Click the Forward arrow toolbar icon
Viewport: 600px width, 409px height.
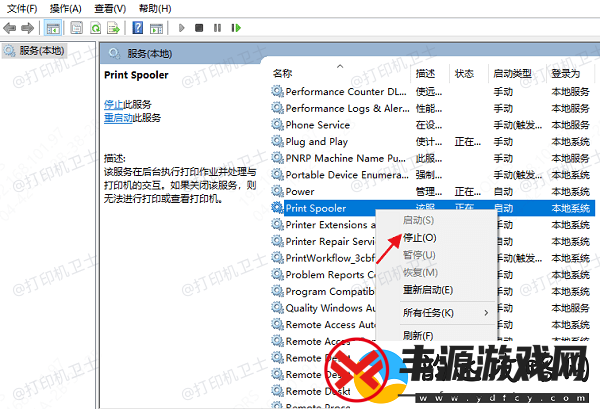click(28, 28)
